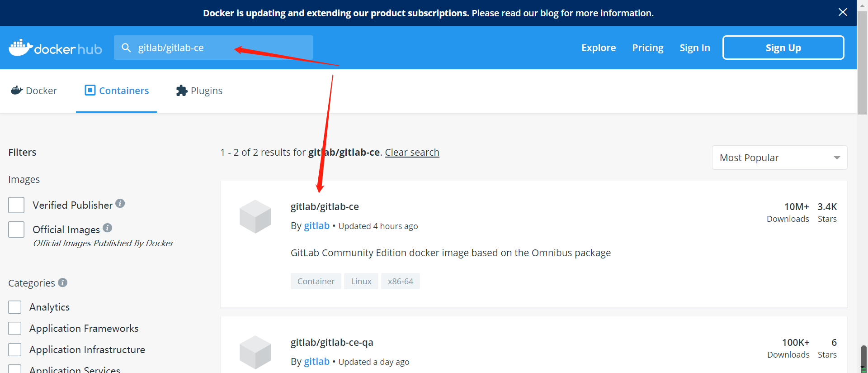Screen dimensions: 868x373
Task: Switch to the Docker tab
Action: coord(34,91)
